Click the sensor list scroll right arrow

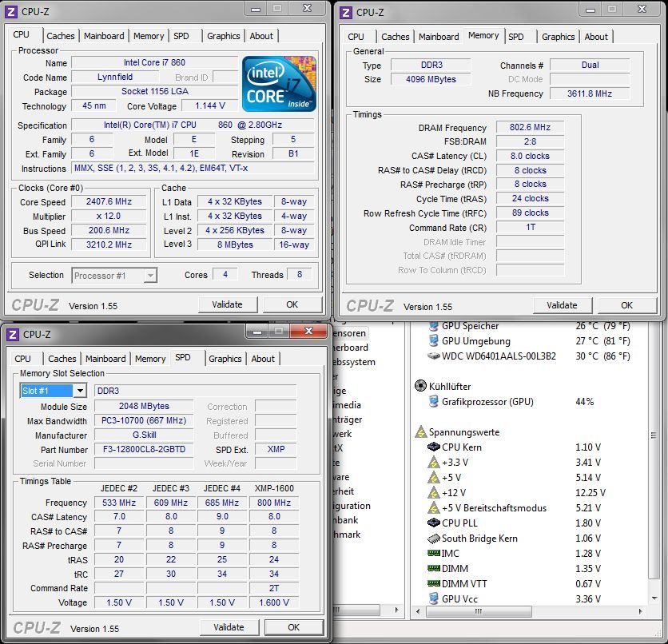click(x=640, y=611)
